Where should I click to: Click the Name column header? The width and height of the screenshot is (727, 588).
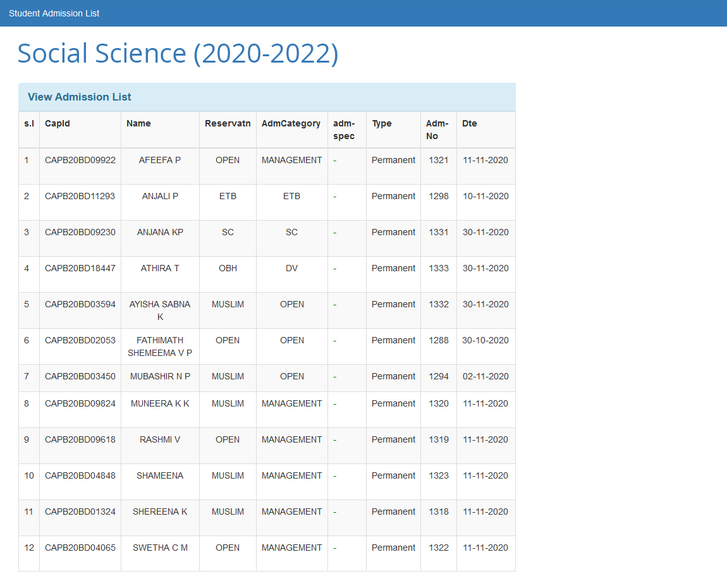138,123
